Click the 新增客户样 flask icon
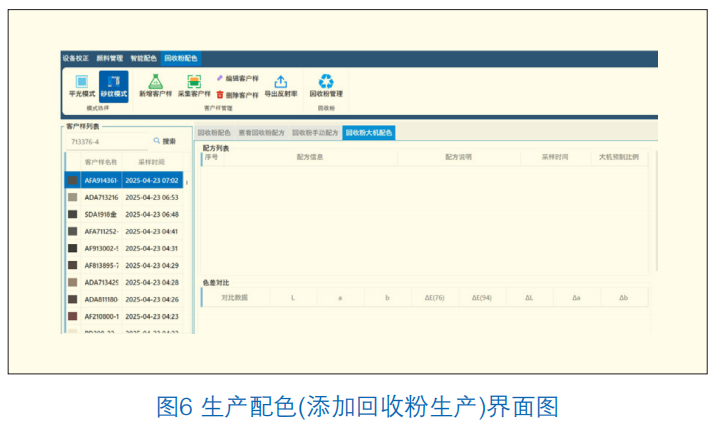The width and height of the screenshot is (726, 432). [156, 81]
